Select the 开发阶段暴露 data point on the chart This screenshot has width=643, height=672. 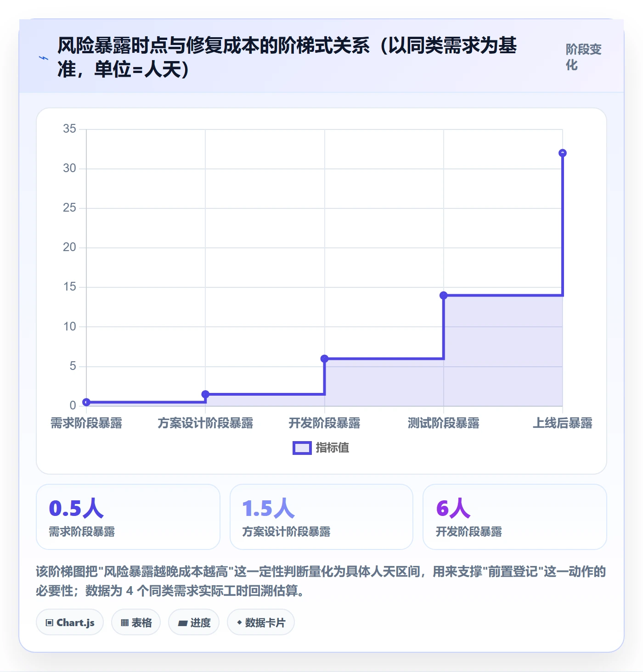tap(324, 358)
